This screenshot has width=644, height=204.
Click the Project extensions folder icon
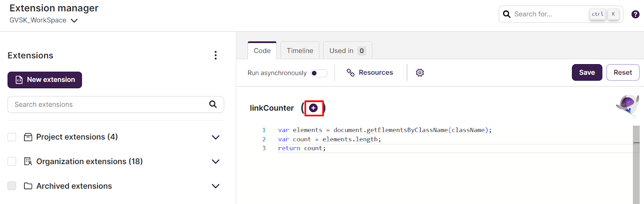(x=28, y=137)
